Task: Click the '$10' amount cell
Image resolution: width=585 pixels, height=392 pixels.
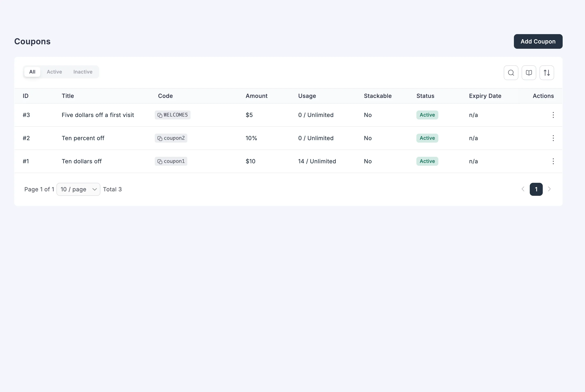Action: [x=250, y=161]
